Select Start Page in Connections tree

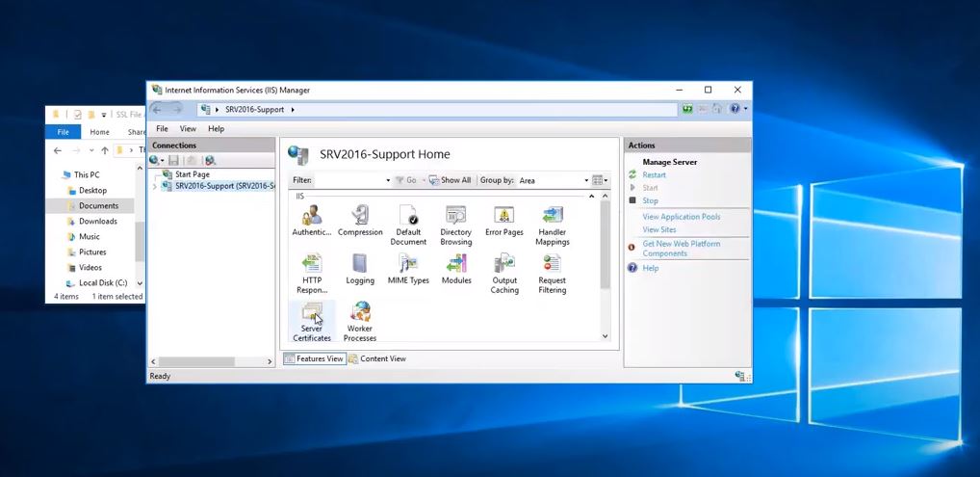point(193,174)
